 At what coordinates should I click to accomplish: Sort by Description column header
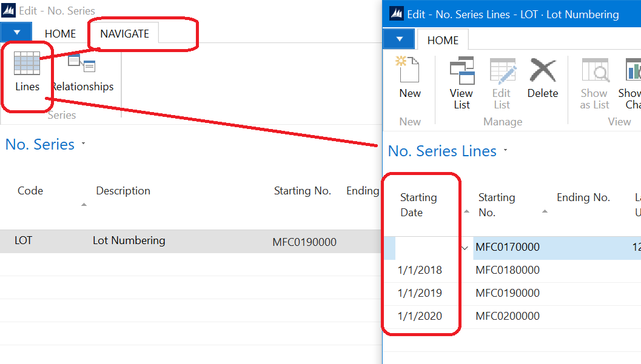pos(123,191)
